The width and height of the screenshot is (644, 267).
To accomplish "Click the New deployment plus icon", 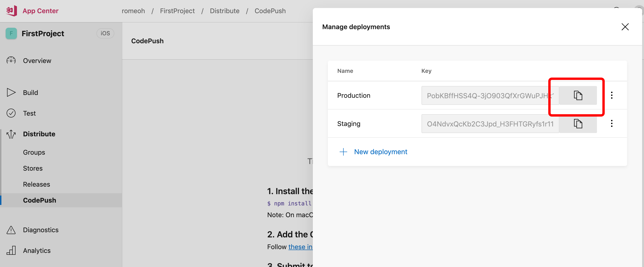I will (x=343, y=152).
